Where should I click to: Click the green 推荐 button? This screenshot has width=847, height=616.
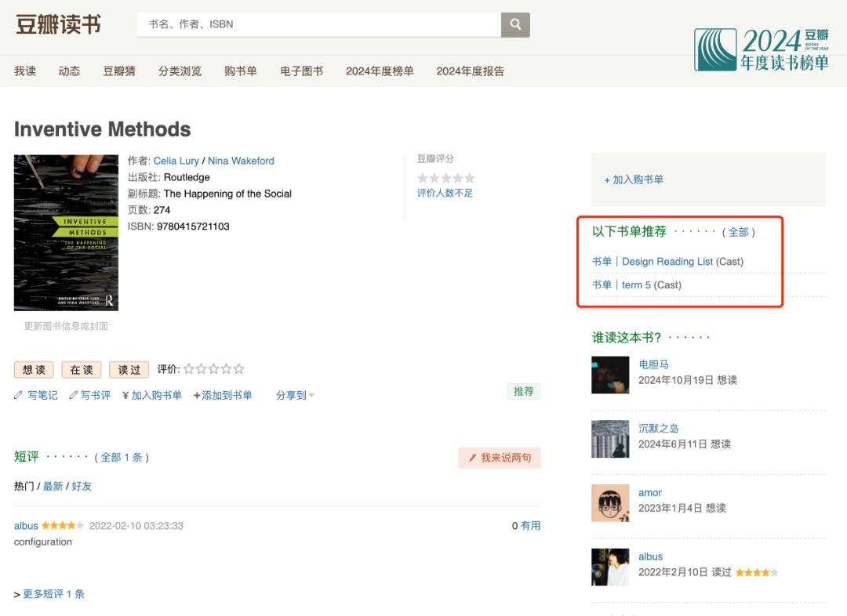pos(523,391)
